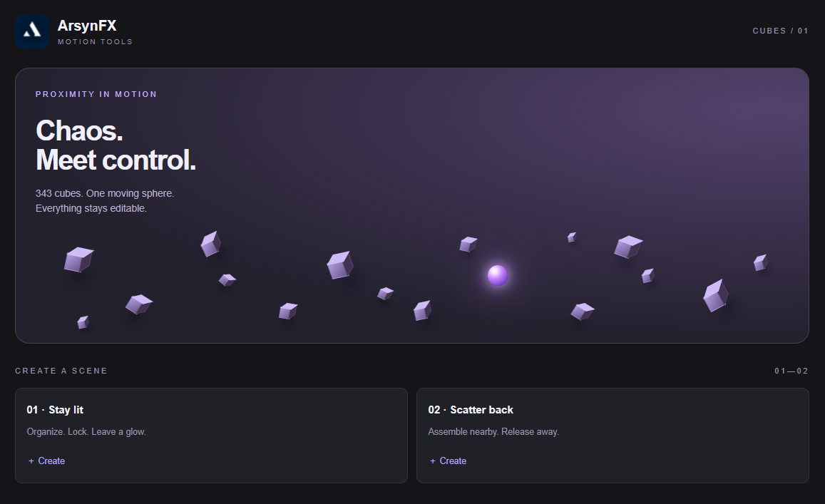Click the ArsynFX logo icon

pos(32,31)
